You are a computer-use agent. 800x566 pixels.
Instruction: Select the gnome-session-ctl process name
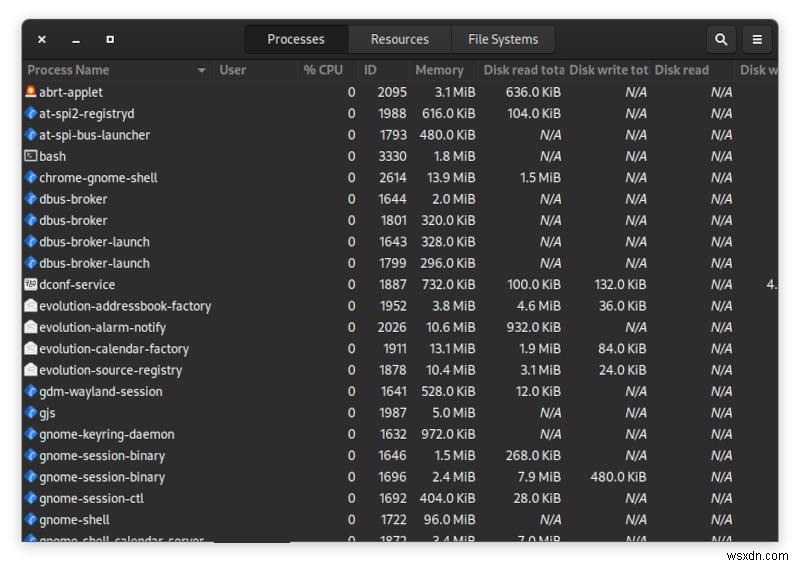(x=91, y=499)
